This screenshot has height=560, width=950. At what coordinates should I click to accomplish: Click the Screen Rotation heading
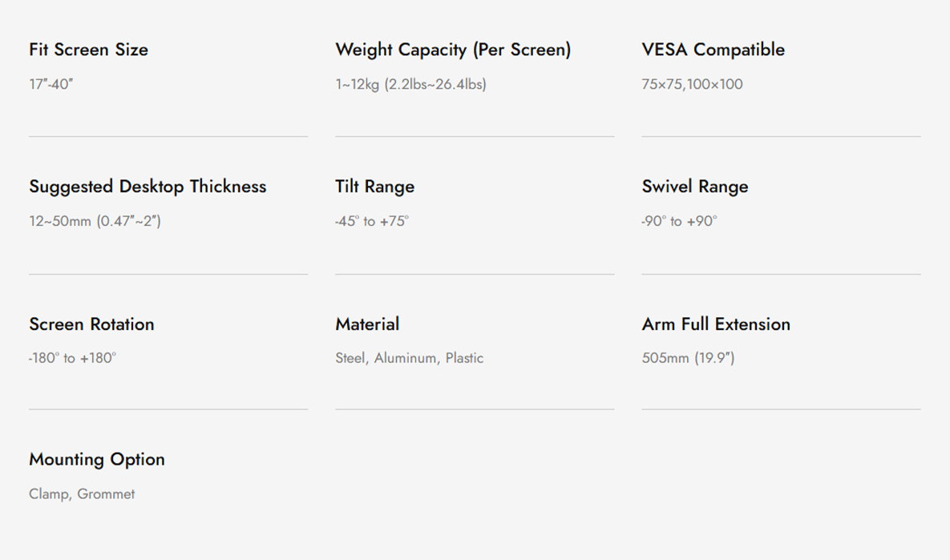pyautogui.click(x=91, y=324)
